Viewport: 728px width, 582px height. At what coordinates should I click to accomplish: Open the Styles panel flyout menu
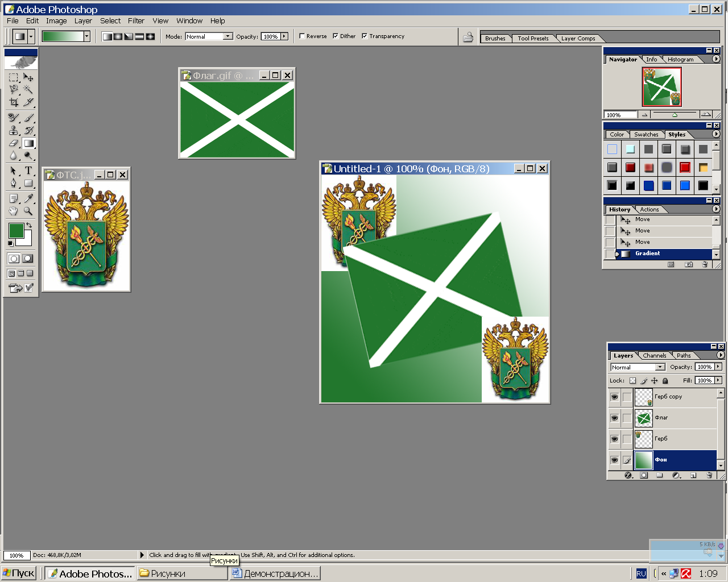[716, 134]
